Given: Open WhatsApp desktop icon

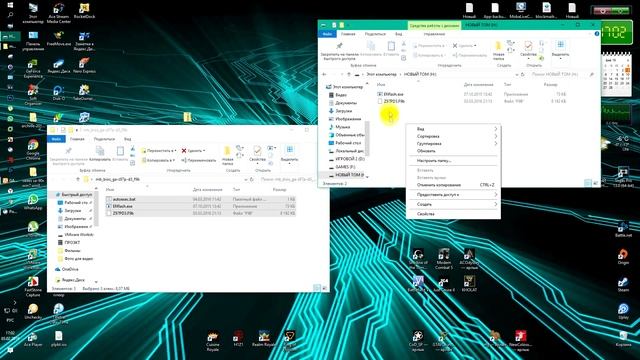Looking at the screenshot, I should (x=33, y=202).
